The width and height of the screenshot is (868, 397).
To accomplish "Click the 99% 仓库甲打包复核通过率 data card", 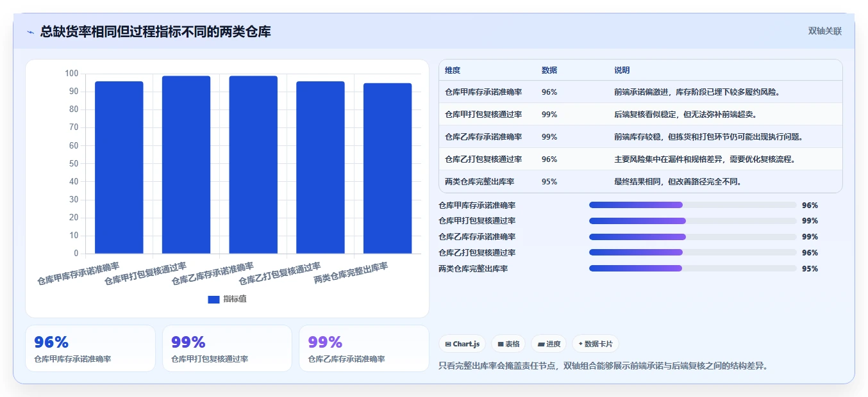I will (x=227, y=348).
